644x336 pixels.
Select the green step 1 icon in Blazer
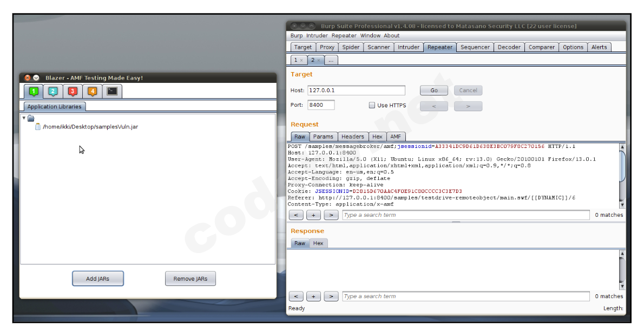[33, 91]
